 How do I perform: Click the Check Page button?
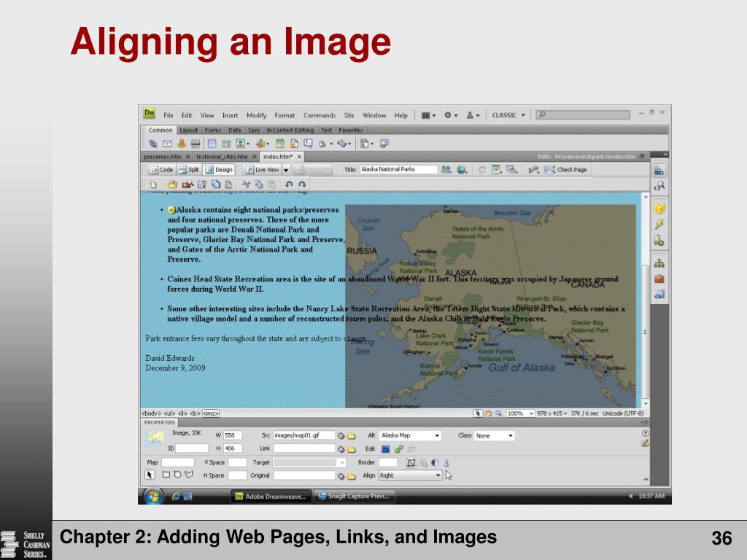point(566,169)
